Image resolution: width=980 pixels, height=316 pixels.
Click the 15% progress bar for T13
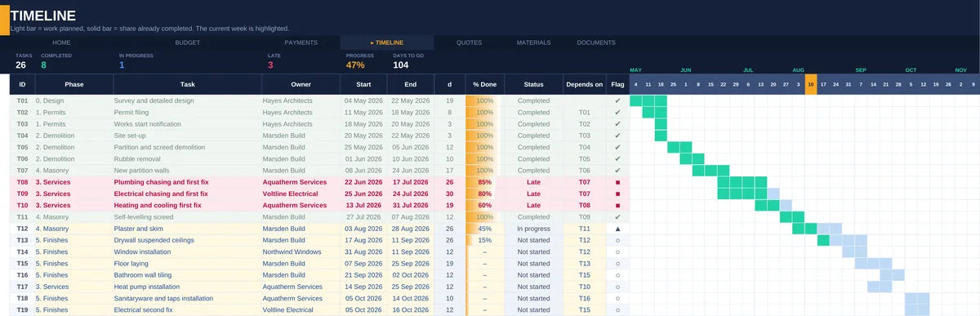[x=484, y=240]
